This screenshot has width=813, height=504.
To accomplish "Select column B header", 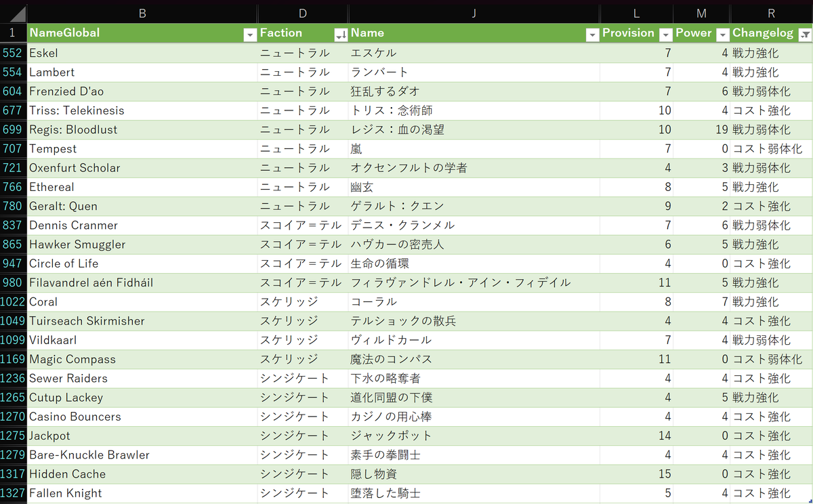I will point(142,13).
